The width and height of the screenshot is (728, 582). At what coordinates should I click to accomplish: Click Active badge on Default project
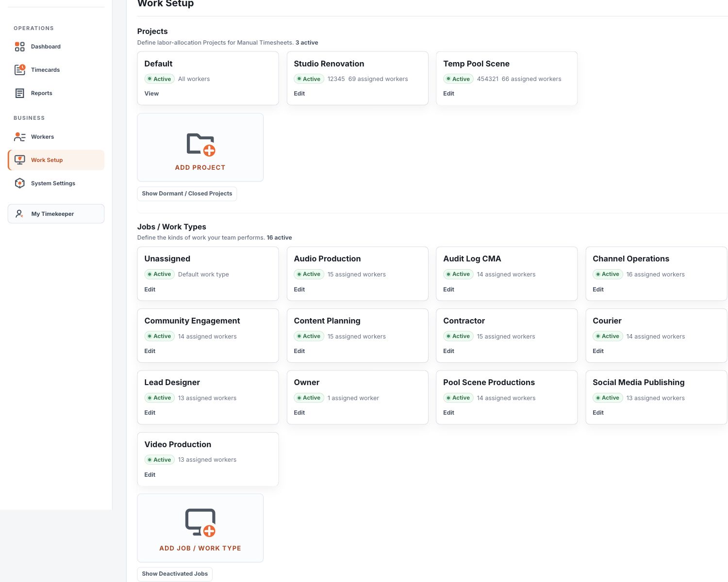pyautogui.click(x=159, y=79)
